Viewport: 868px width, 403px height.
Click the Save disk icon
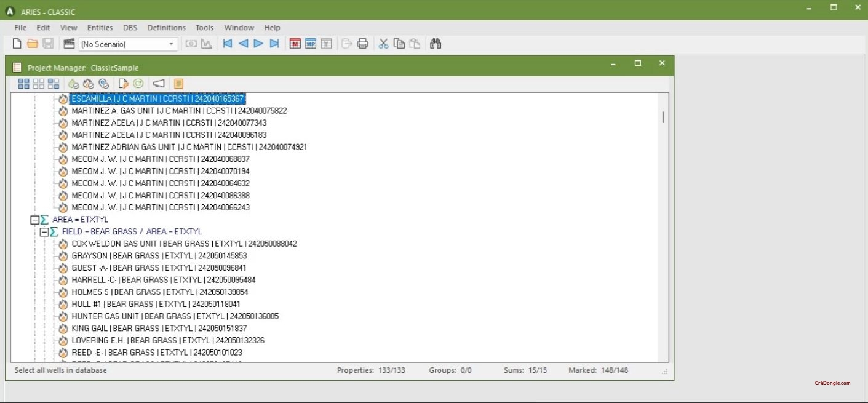click(48, 44)
